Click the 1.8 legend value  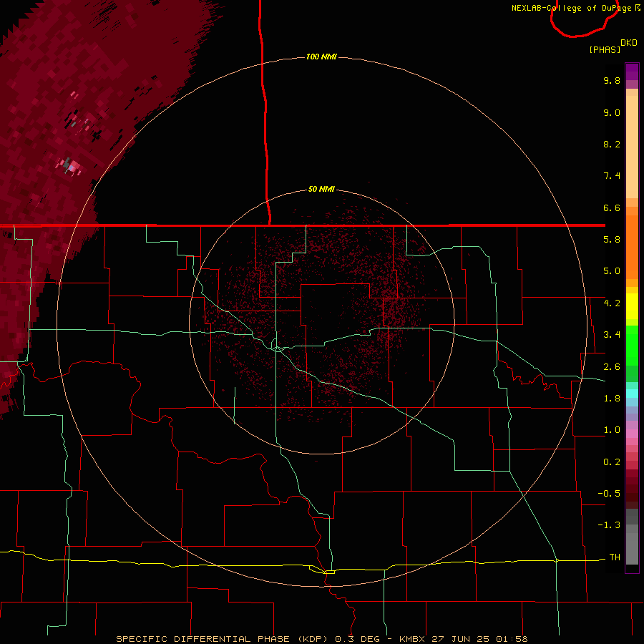coord(612,399)
